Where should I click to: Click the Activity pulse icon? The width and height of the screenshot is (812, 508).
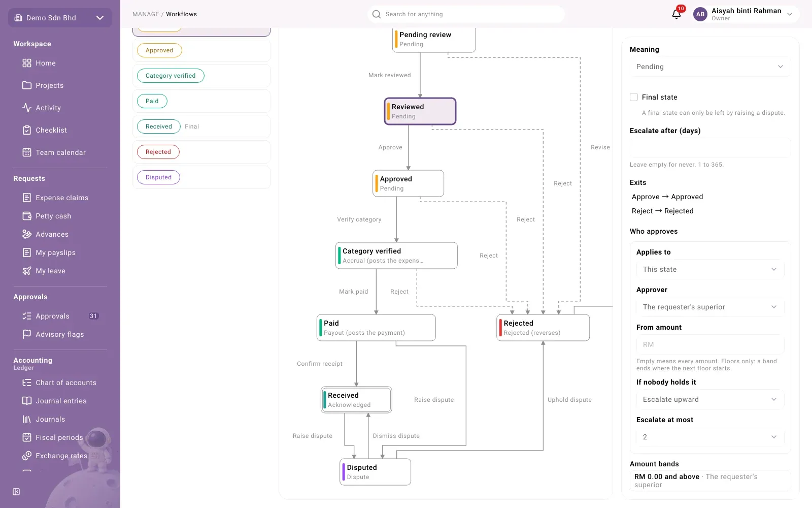[27, 108]
